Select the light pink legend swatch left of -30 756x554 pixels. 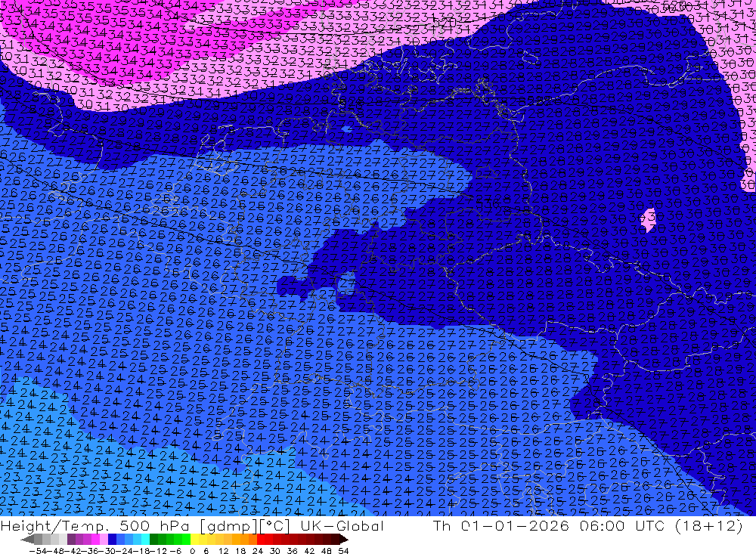(x=104, y=540)
